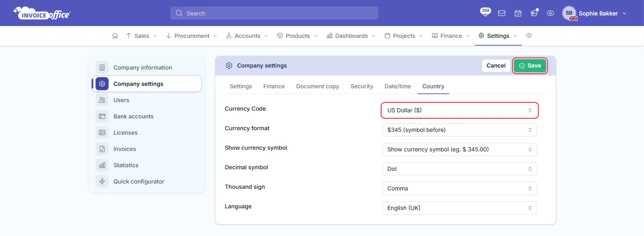Switch to the Document copy tab
The image size is (644, 236).
pyautogui.click(x=317, y=86)
